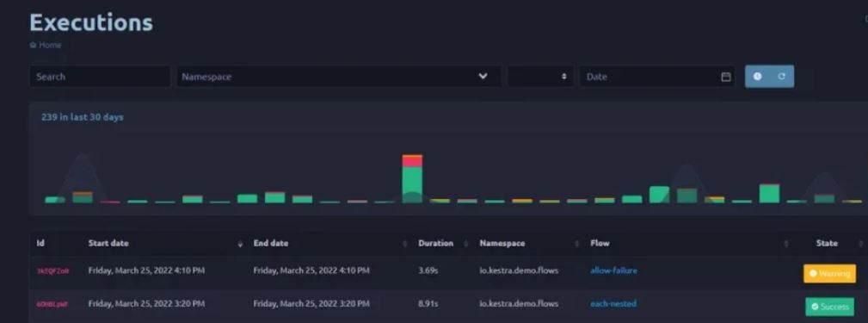Open the each-nested flow link

click(x=613, y=303)
